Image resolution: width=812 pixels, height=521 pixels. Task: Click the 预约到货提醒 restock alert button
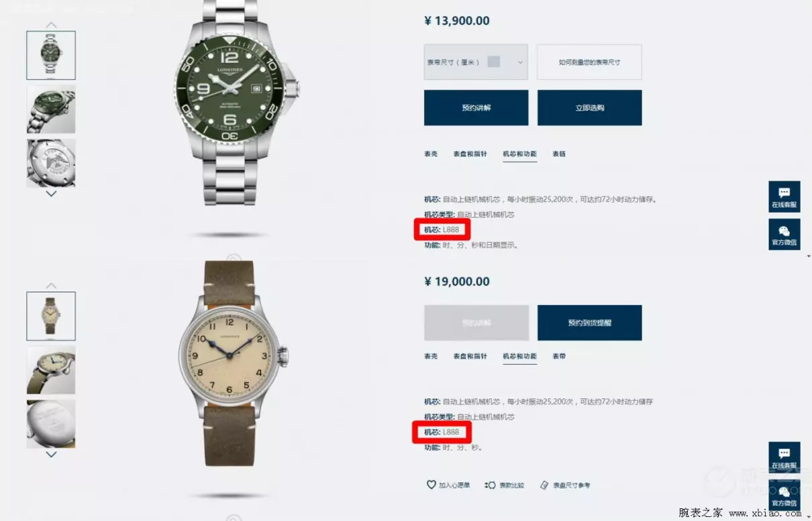coord(589,323)
